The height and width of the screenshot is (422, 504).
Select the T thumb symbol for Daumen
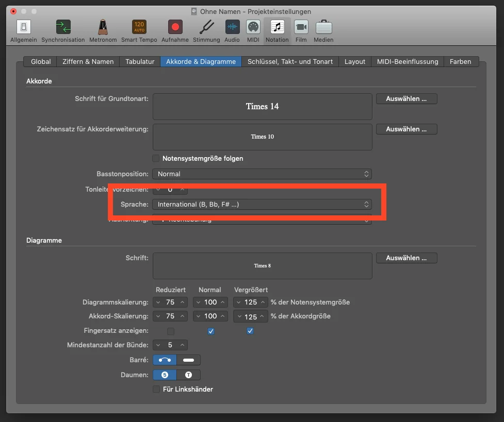pyautogui.click(x=188, y=375)
